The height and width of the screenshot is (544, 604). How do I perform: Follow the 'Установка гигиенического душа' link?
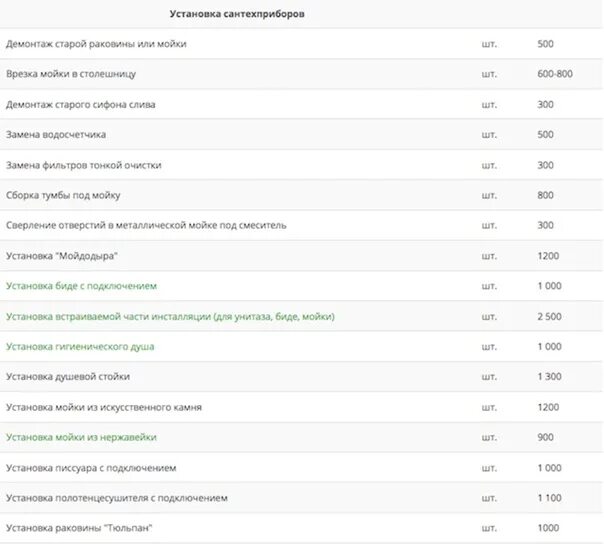point(80,347)
